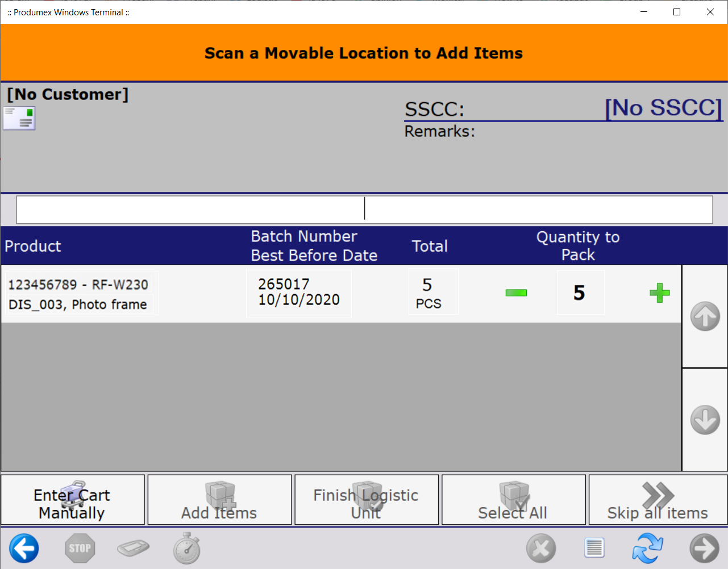The height and width of the screenshot is (569, 728).
Task: Click Finish Logistic Unit button
Action: click(367, 500)
